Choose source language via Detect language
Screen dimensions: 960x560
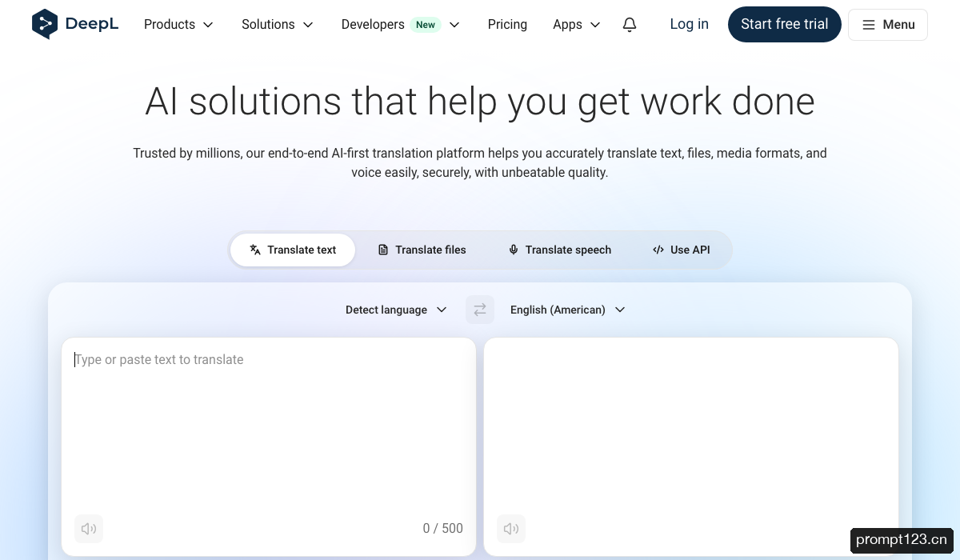[396, 310]
